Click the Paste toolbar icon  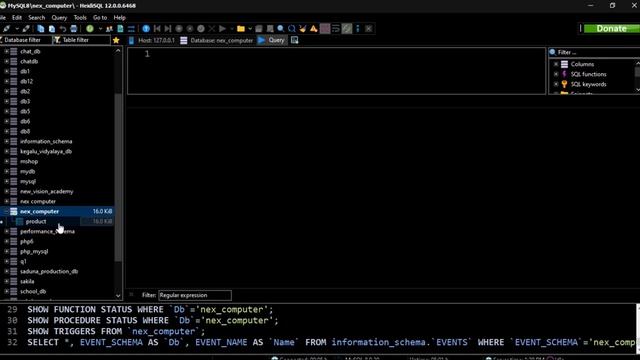pos(52,29)
